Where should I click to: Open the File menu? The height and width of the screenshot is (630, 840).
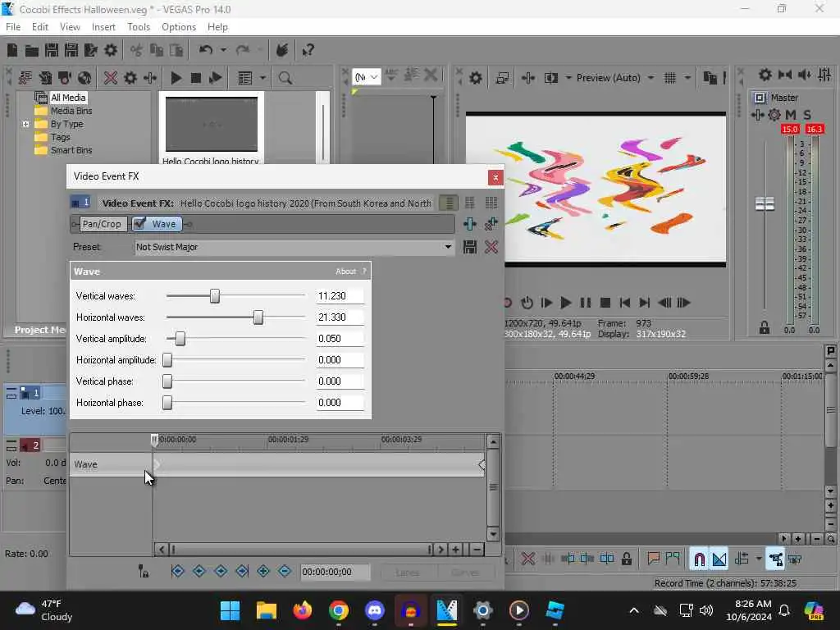pyautogui.click(x=13, y=27)
